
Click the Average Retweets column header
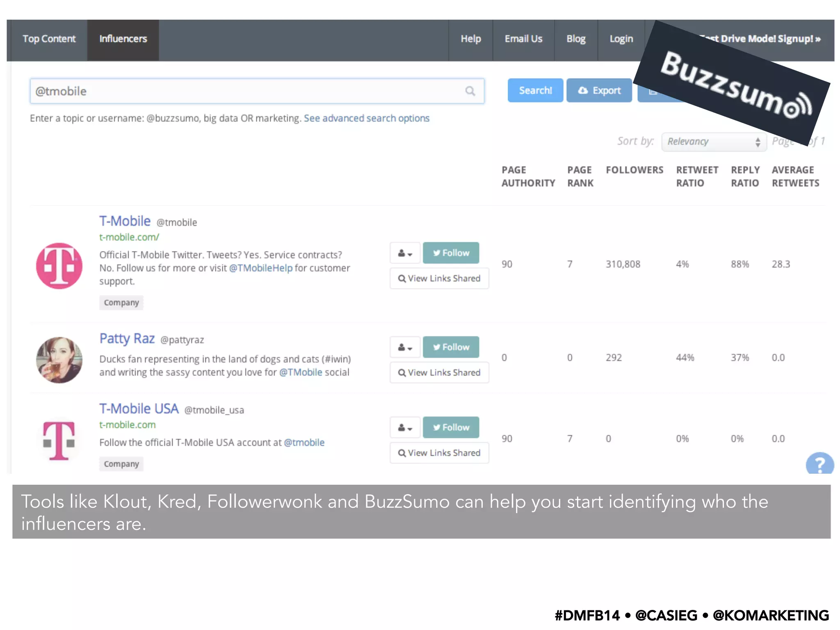click(x=796, y=176)
